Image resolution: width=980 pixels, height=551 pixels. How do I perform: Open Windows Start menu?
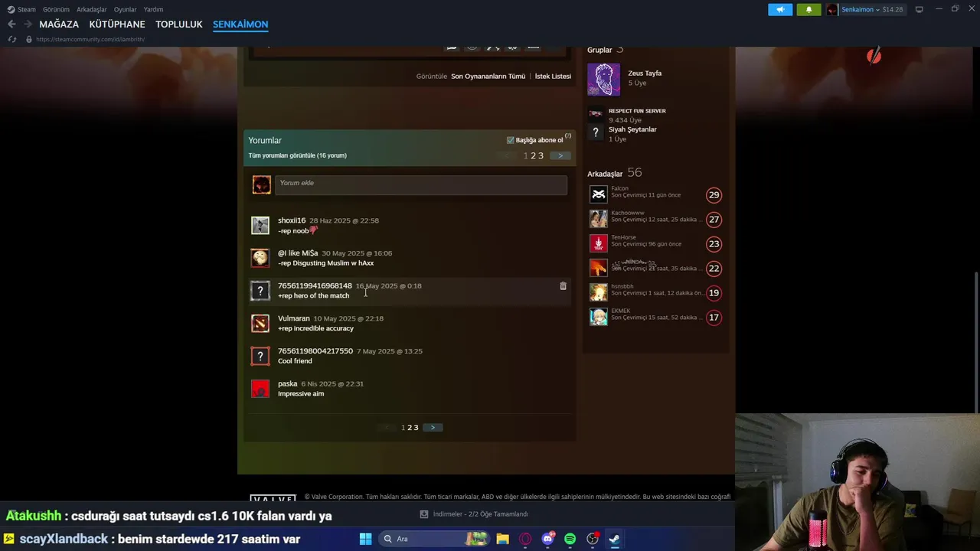365,539
